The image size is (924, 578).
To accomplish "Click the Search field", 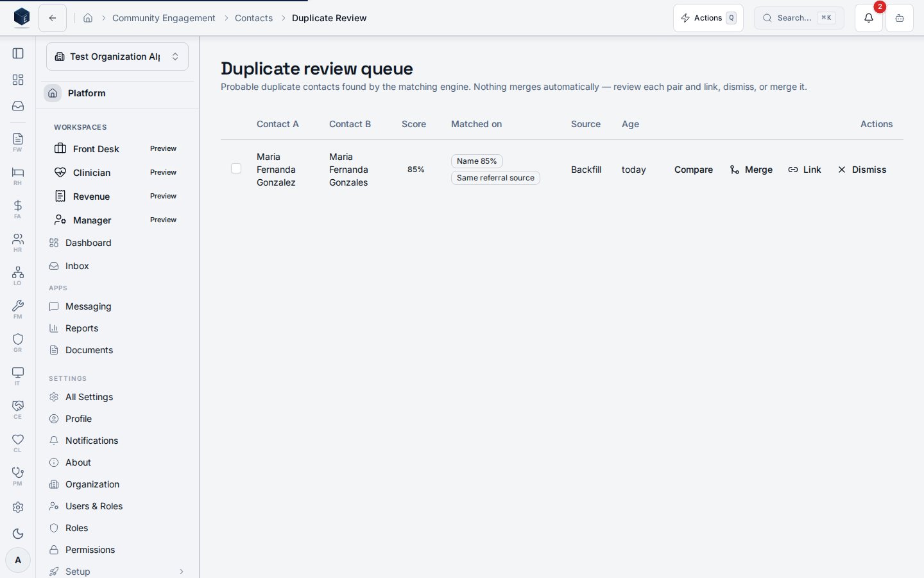I will pyautogui.click(x=799, y=18).
